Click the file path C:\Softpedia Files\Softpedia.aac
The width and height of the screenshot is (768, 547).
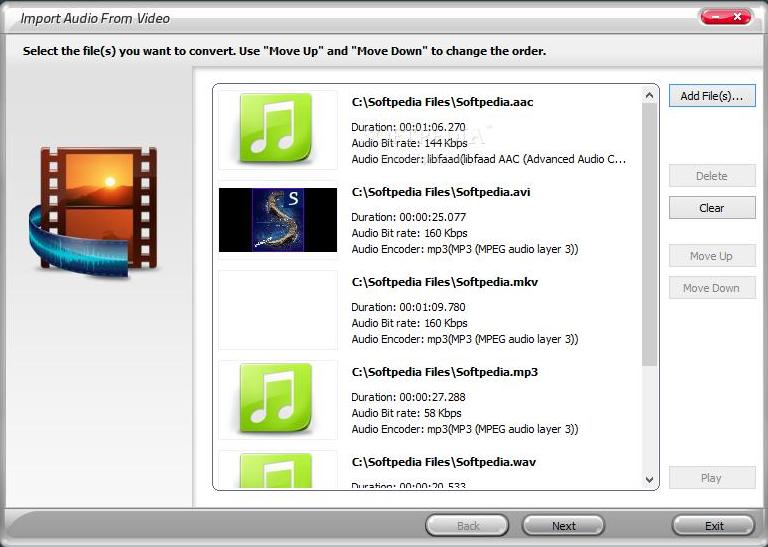[x=442, y=102]
